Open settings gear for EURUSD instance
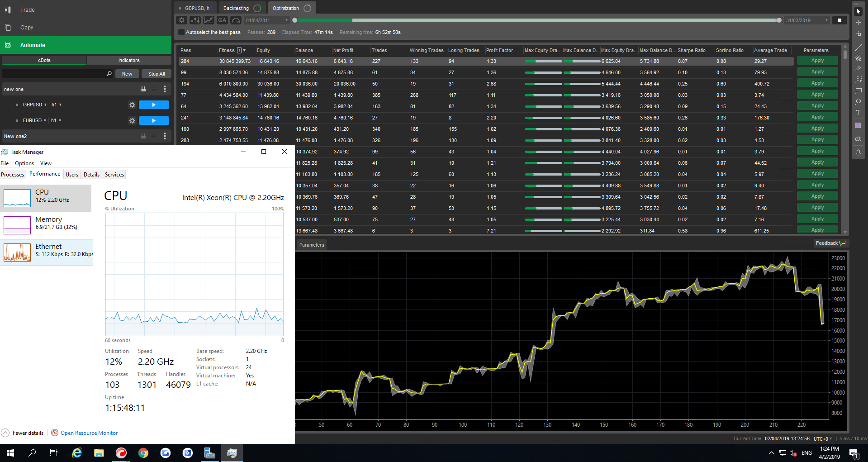The image size is (868, 462). click(x=132, y=121)
